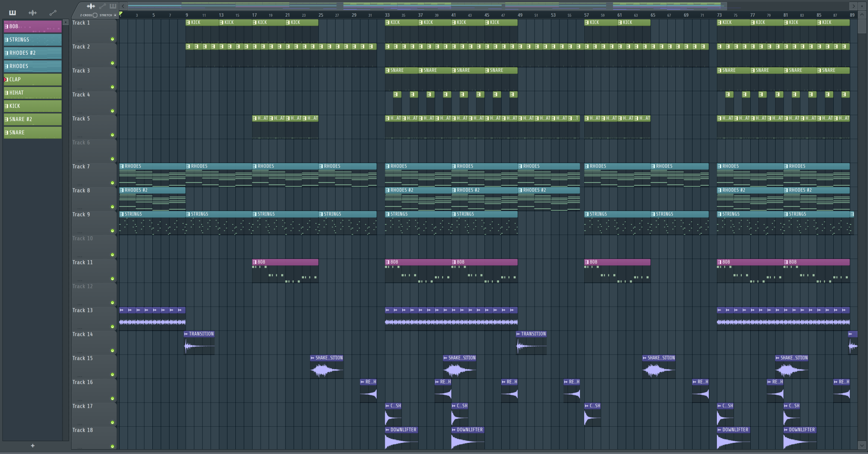Add a new pattern with the plus button
Viewport: 868px width, 454px height.
tap(33, 445)
